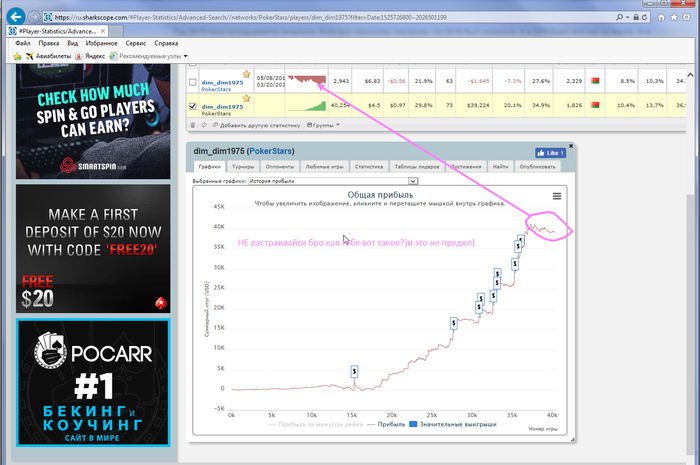Open browser favorites star icon
Screen dimensions: 700x465
tap(674, 17)
